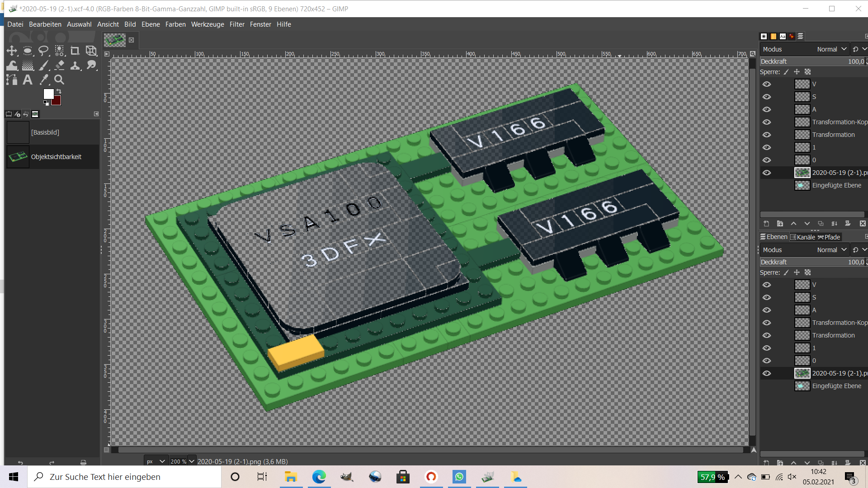The width and height of the screenshot is (868, 488).
Task: Select the Free Select lasso tool
Action: pyautogui.click(x=43, y=51)
